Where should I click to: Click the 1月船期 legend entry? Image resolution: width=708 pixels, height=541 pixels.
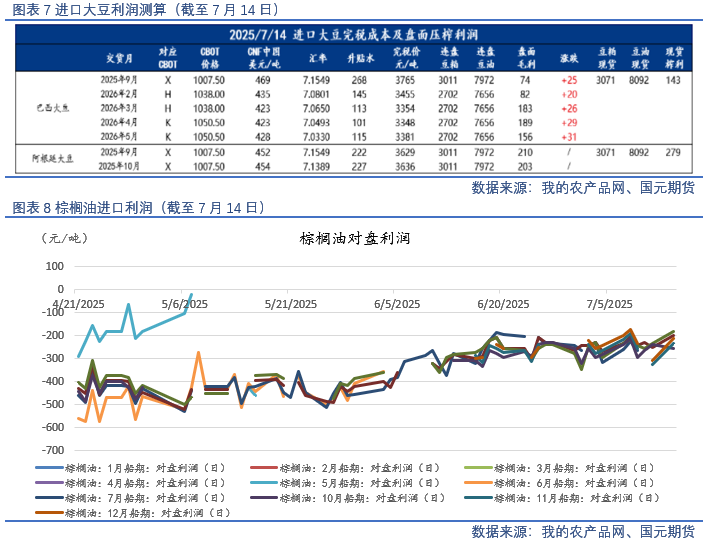point(130,468)
